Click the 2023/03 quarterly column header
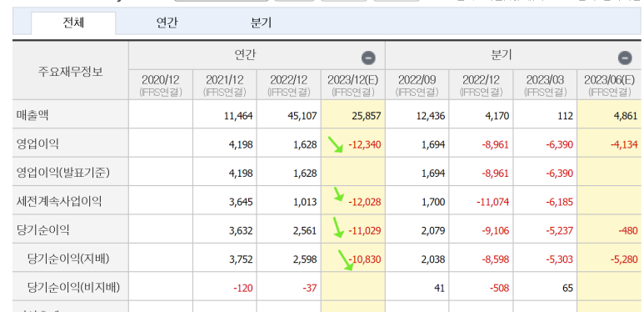The image size is (644, 312). (545, 85)
